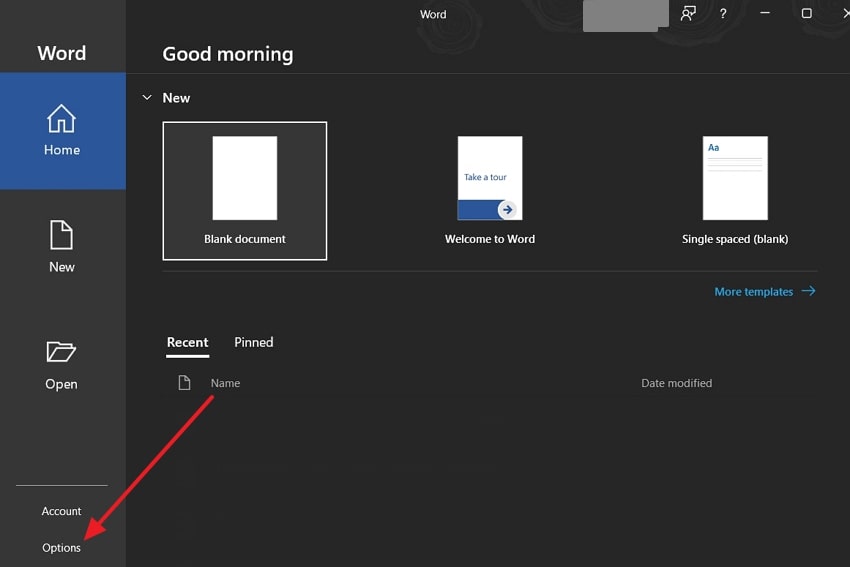Click the Home icon in sidebar
Image resolution: width=850 pixels, height=567 pixels.
tap(62, 119)
